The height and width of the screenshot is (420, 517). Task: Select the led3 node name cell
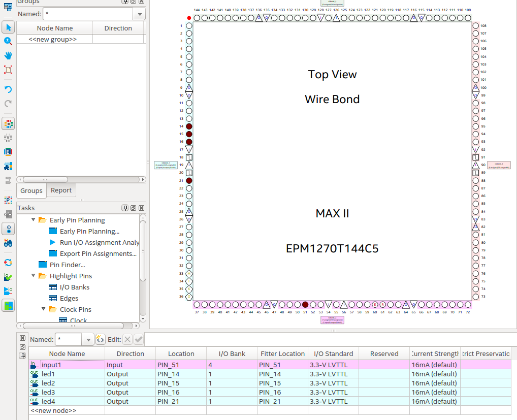67,392
